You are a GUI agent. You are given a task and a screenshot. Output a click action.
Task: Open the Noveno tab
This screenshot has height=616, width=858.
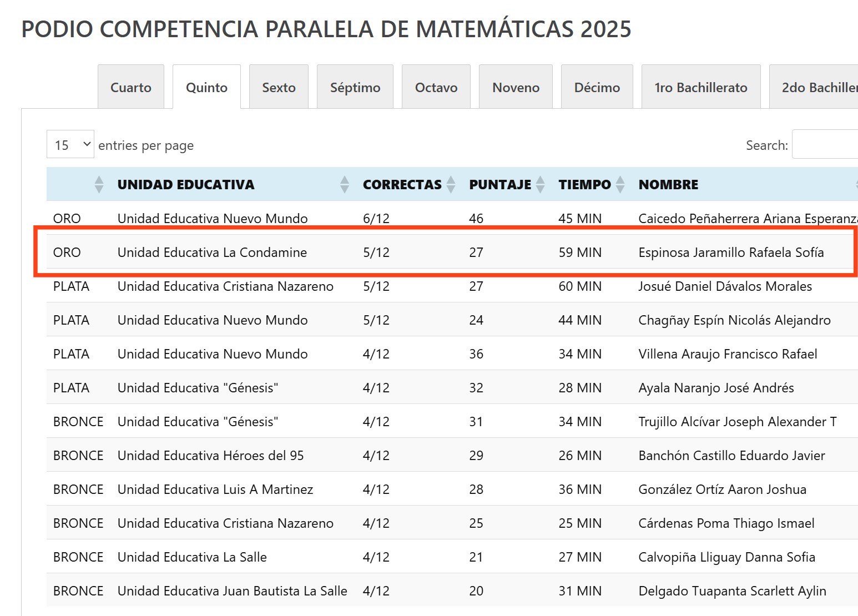516,87
